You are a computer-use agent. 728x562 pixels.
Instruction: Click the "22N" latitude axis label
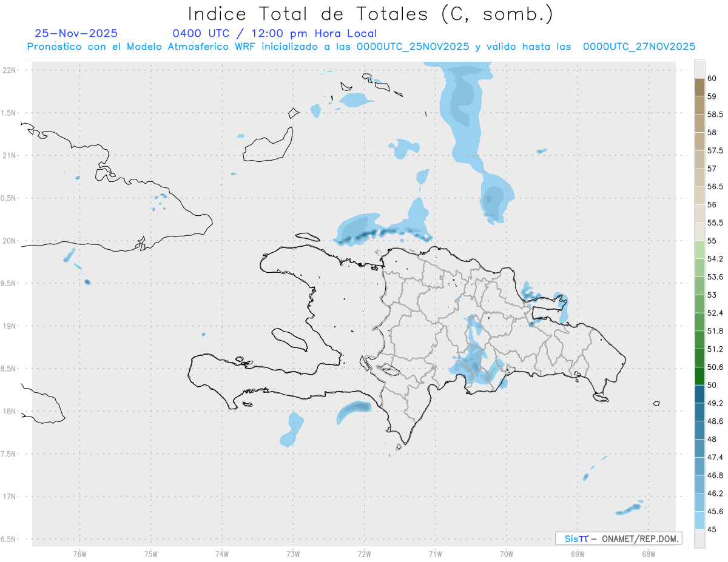click(10, 70)
